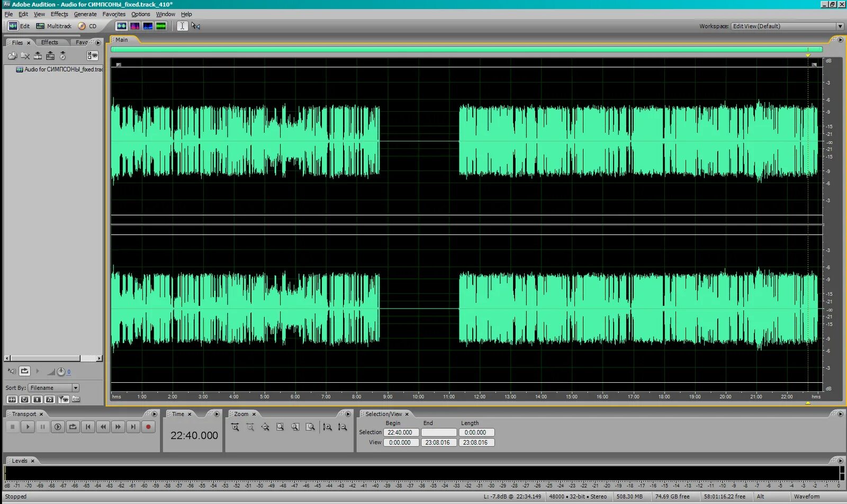Click Selection Begin field 22:40.000
The width and height of the screenshot is (847, 504).
400,433
